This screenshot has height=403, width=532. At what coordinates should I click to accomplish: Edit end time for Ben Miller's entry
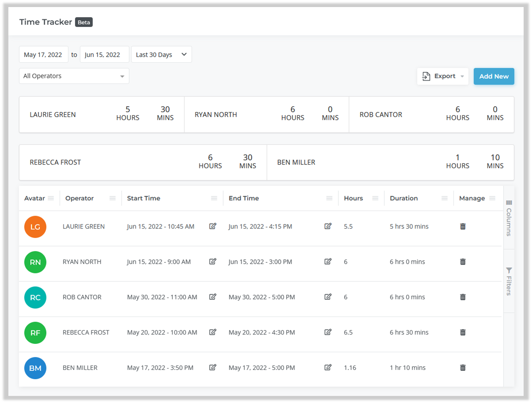tap(328, 367)
